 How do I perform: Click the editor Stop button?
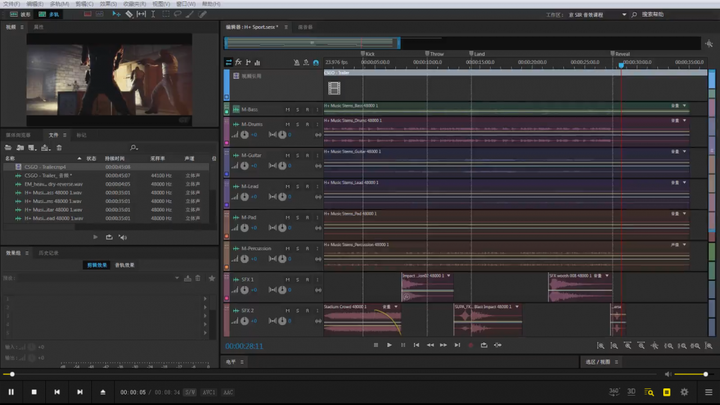376,345
